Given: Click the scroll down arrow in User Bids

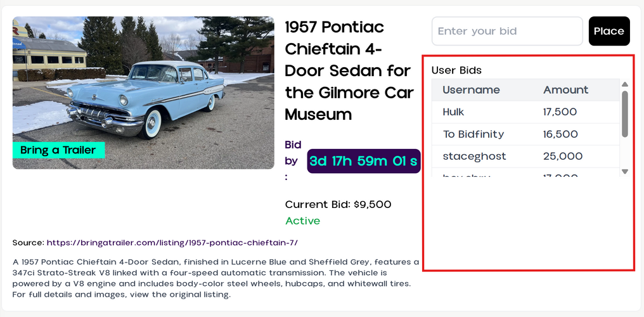Looking at the screenshot, I should point(625,171).
